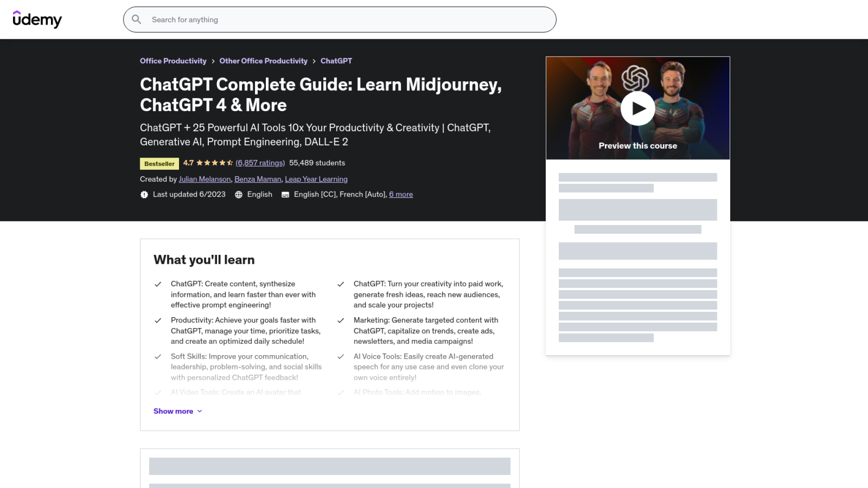The image size is (868, 488).
Task: Click the first breadcrumb chevron separator
Action: [213, 61]
